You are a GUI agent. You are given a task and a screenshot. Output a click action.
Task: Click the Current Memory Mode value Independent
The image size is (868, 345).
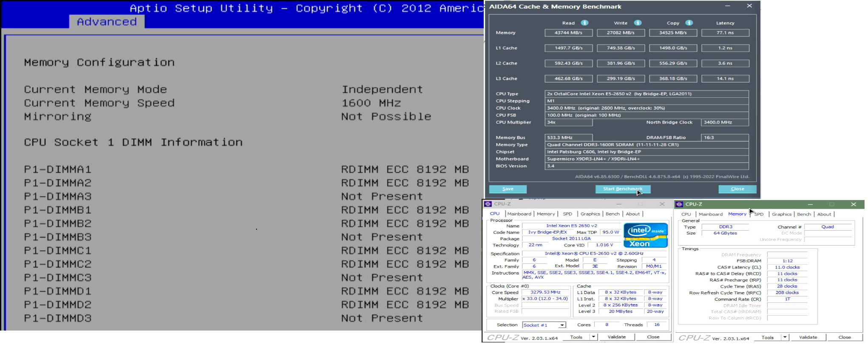[x=382, y=90]
